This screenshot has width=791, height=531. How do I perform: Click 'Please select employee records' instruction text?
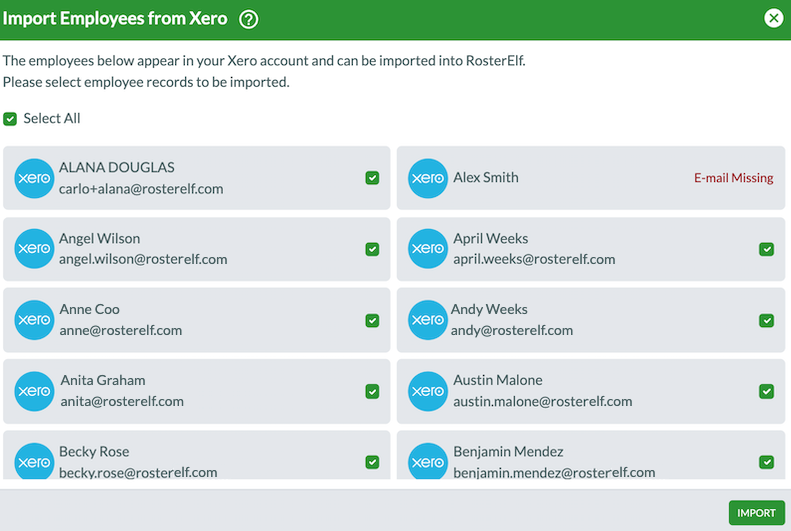(146, 82)
